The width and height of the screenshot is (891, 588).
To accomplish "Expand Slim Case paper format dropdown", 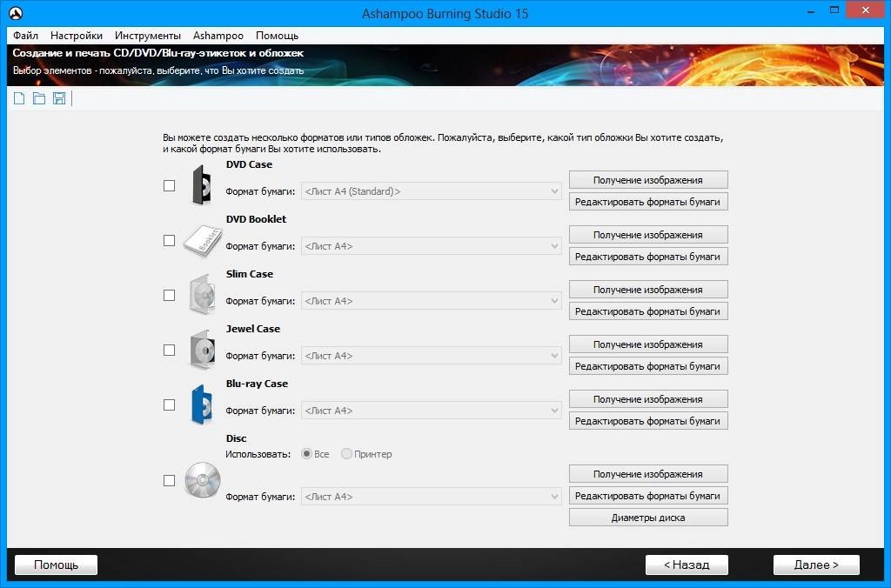I will (x=432, y=301).
